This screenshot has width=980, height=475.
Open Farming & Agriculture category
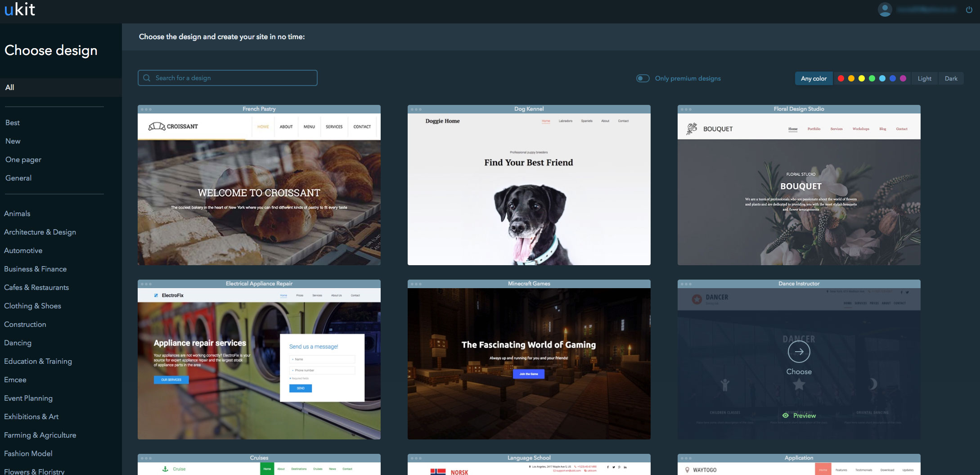click(x=40, y=435)
